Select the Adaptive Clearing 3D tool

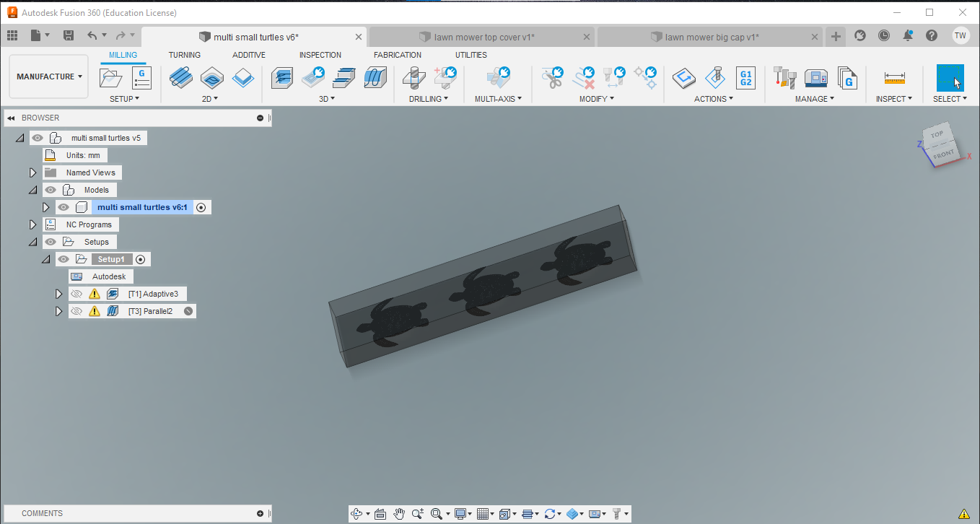point(281,77)
